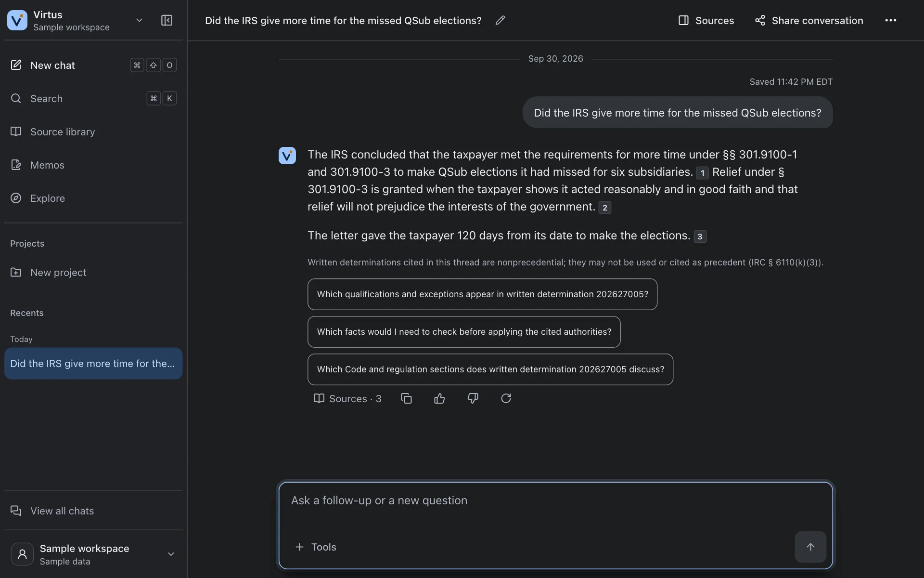
Task: Send message with the up-arrow button
Action: pos(810,547)
